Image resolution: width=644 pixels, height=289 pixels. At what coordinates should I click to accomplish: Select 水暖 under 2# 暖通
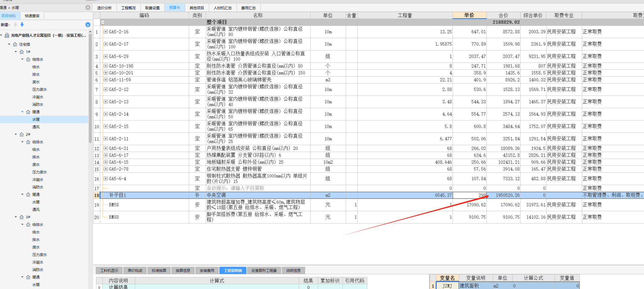36,202
